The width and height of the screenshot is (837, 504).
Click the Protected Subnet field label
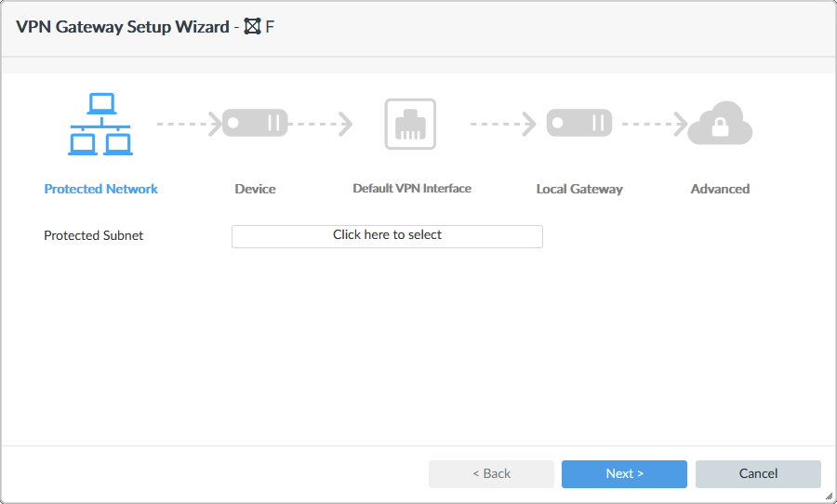94,236
